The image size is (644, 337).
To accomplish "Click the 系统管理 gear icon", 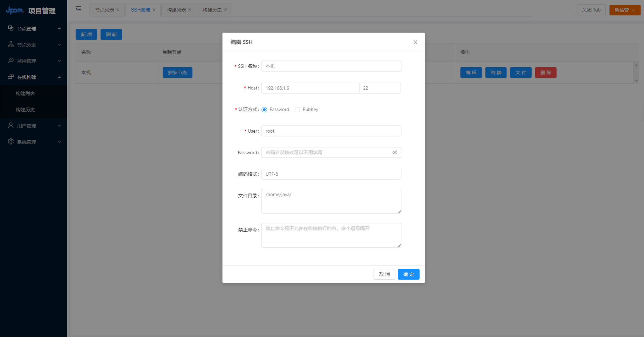I will 11,142.
